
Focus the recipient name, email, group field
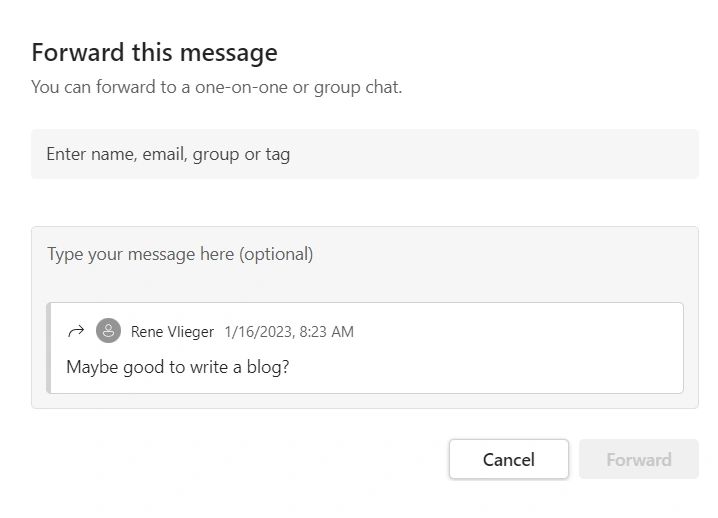tap(364, 154)
